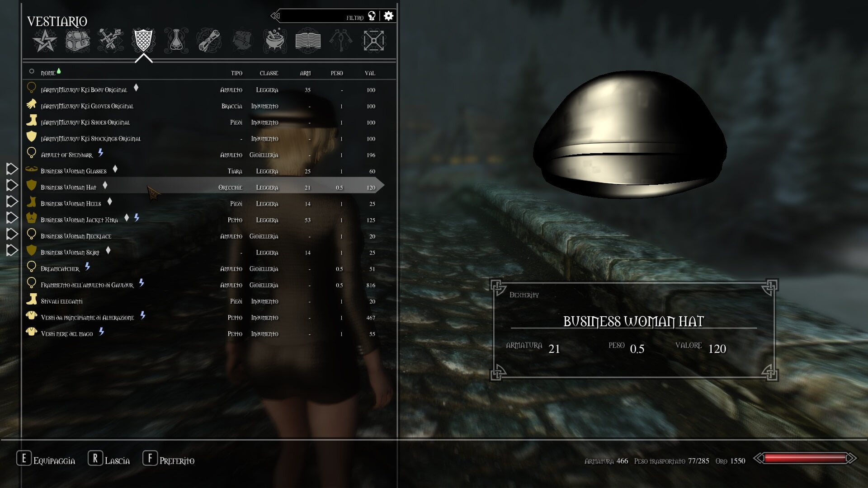Click the Business Woman Heels boot icon
The width and height of the screenshot is (868, 488).
pos(31,202)
